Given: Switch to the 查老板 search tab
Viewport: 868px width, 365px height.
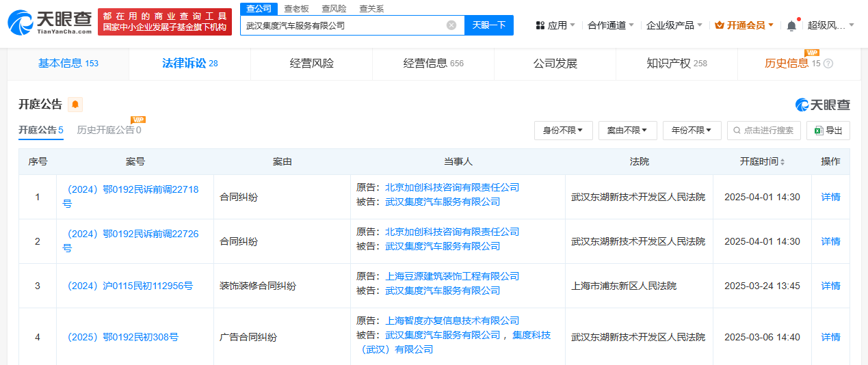Looking at the screenshot, I should pos(296,8).
